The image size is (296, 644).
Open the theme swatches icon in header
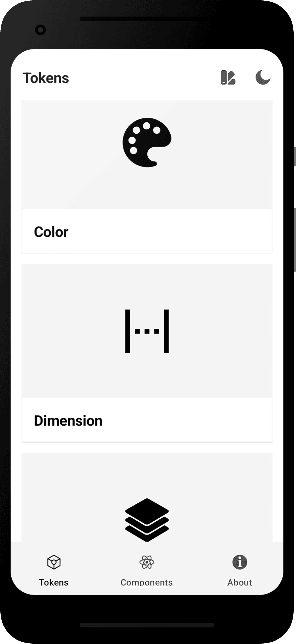(228, 78)
